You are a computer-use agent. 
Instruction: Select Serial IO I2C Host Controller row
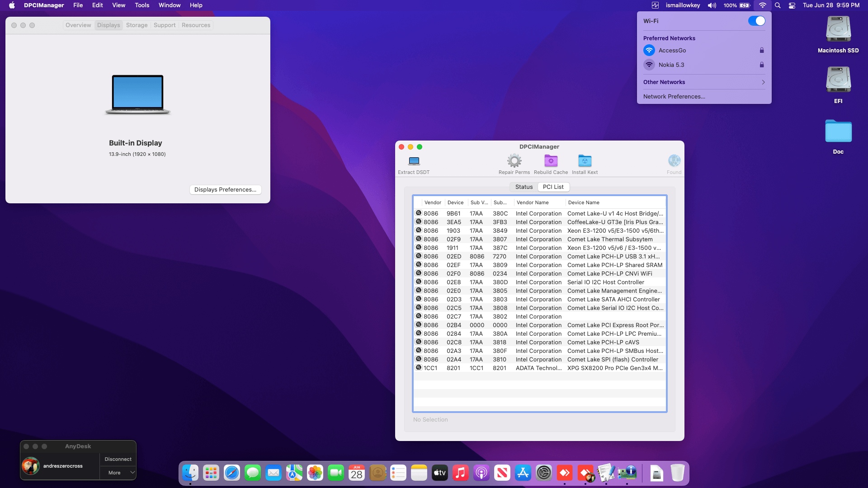tap(540, 282)
